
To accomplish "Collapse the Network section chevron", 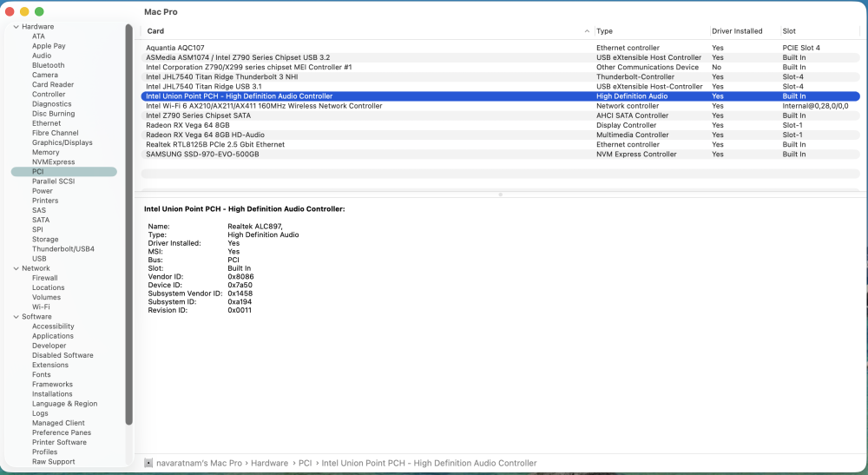I will (x=16, y=268).
